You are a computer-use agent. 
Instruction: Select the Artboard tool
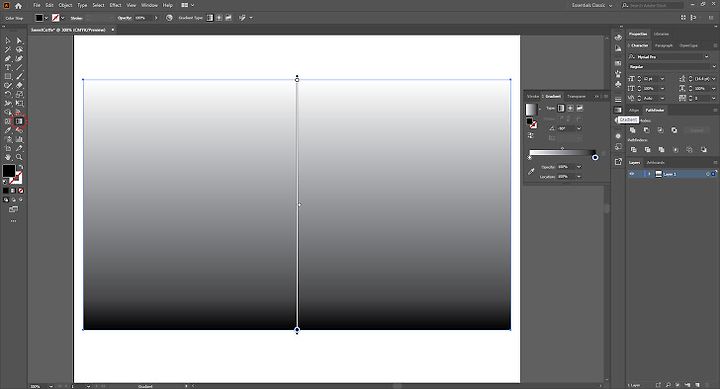click(8, 148)
